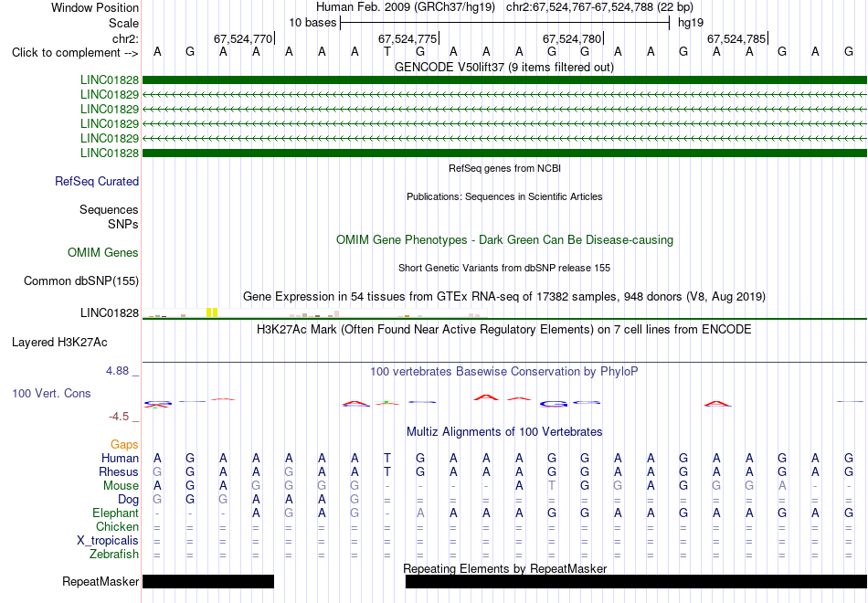Click the chr2:67,524,767-67,524,788 position text

599,7
